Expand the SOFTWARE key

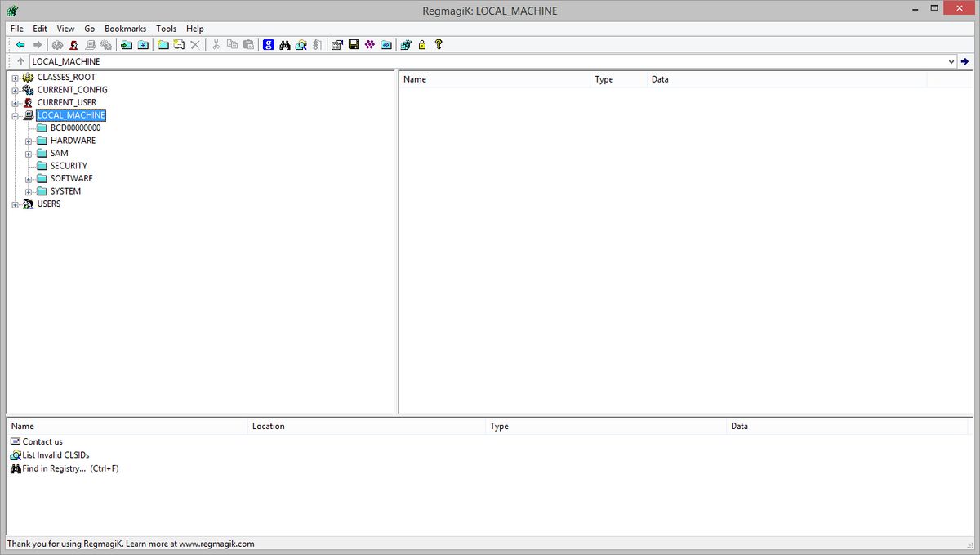[x=29, y=179]
